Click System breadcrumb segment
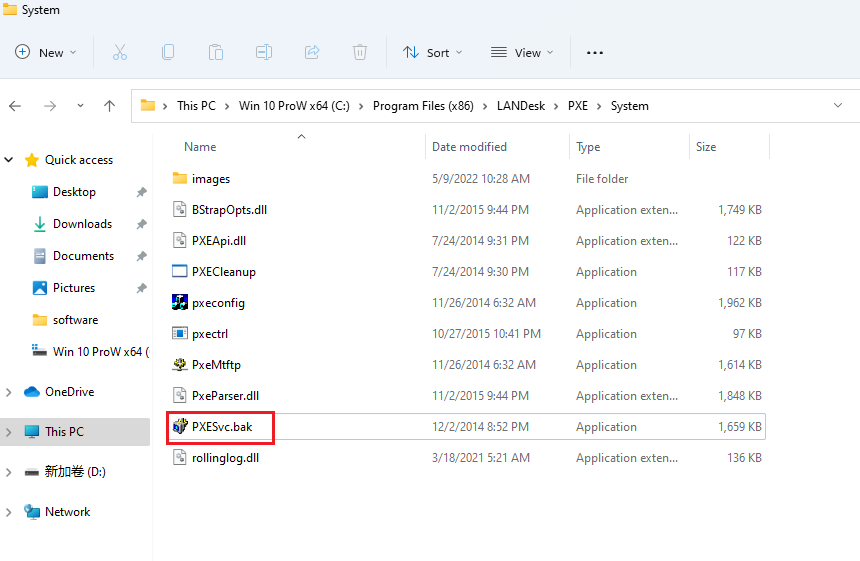Image resolution: width=860 pixels, height=561 pixels. pos(630,106)
